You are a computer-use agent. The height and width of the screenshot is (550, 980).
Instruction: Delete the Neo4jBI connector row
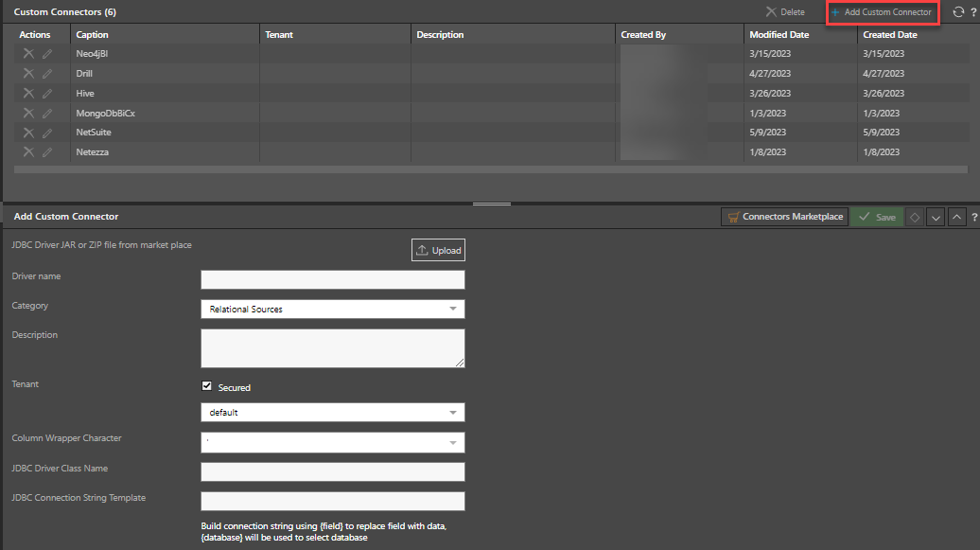tap(28, 54)
